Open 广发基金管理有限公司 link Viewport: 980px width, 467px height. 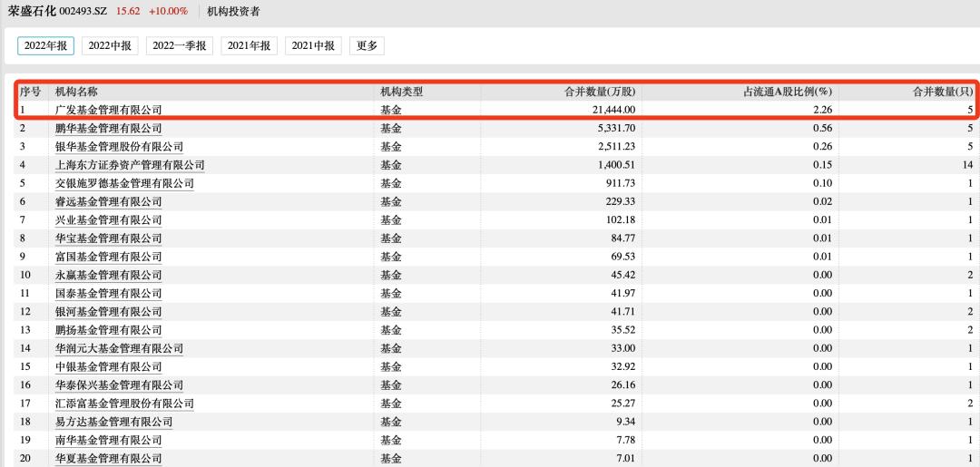[x=108, y=110]
